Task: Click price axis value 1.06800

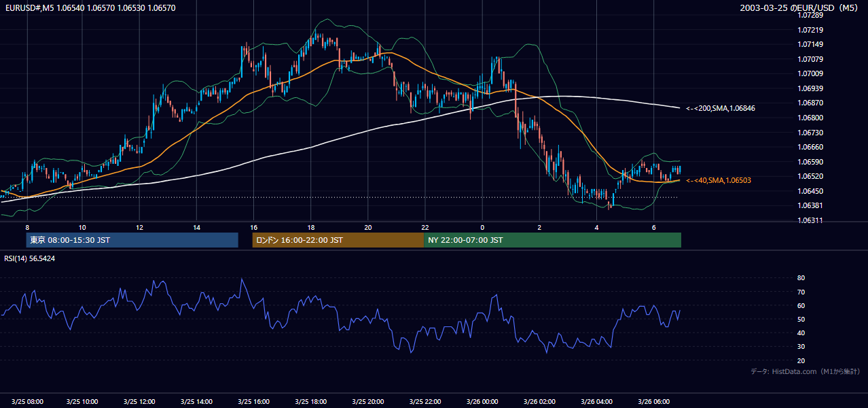Action: pyautogui.click(x=810, y=118)
